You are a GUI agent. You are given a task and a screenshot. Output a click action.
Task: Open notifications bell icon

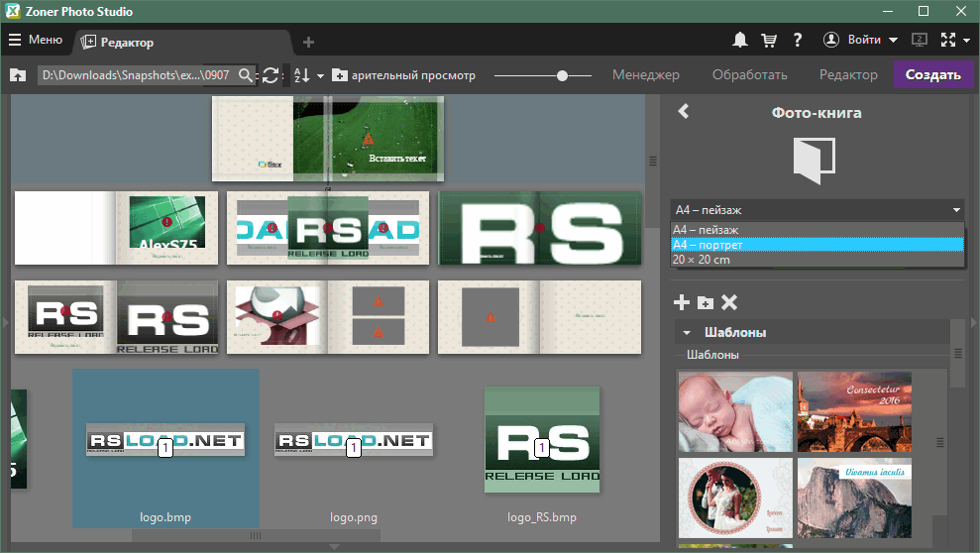coord(740,40)
